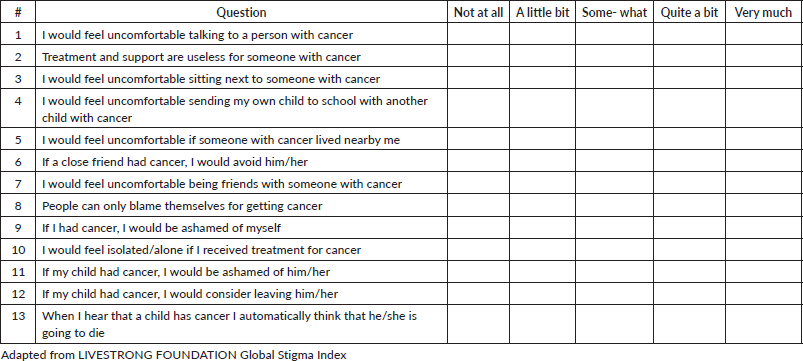Mark 'Quite a bit' for question 5
The width and height of the screenshot is (803, 361).
[689, 139]
